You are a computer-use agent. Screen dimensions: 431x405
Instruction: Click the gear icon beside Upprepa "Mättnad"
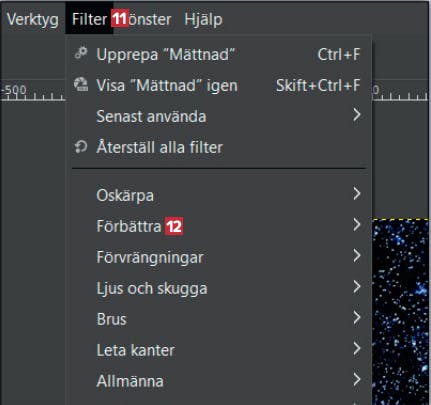pos(81,53)
